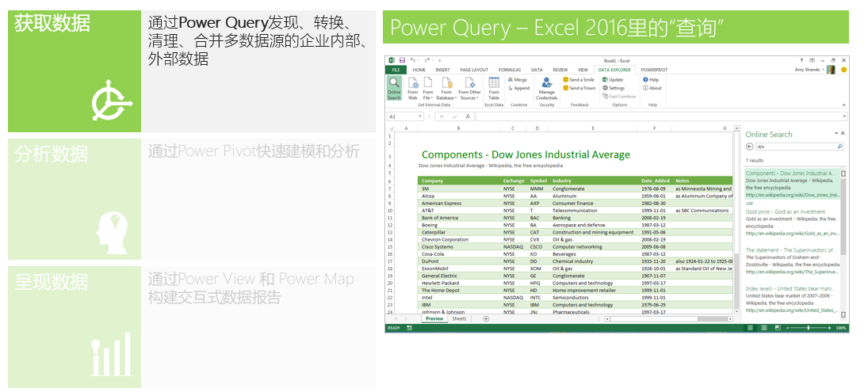Screen dimensions: 868x392
Task: Select Gold price search result
Action: (792, 223)
